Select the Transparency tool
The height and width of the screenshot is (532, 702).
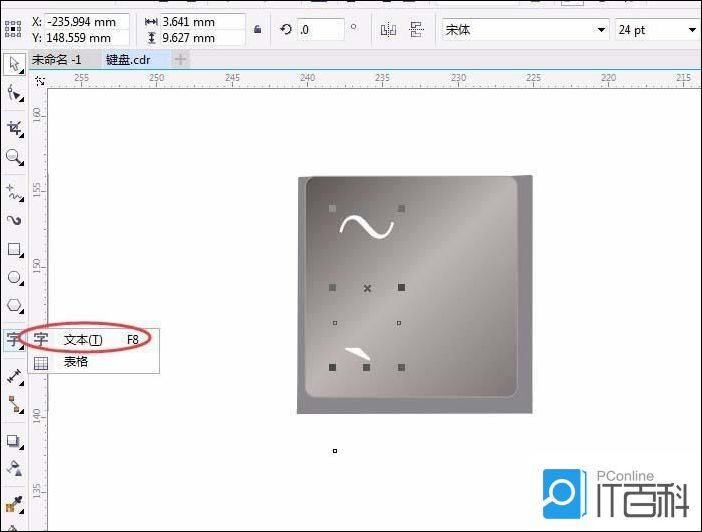(15, 468)
